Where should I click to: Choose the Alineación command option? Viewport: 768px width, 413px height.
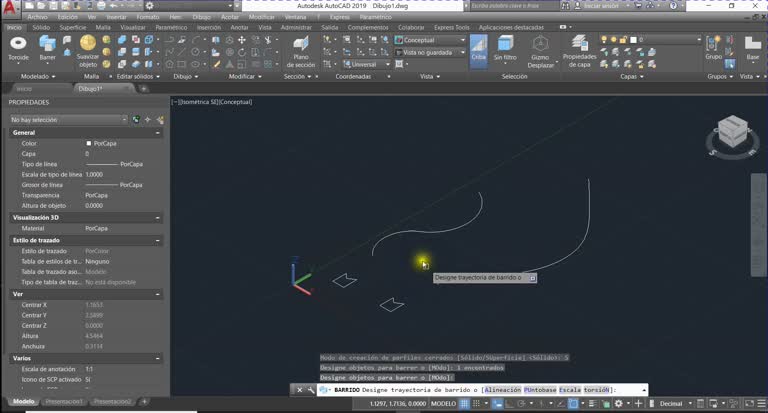(x=503, y=390)
